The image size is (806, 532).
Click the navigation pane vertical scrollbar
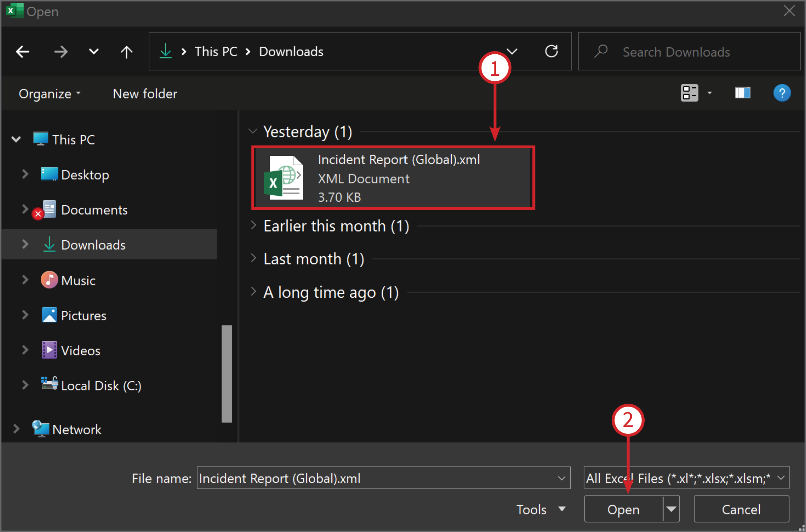pos(227,374)
